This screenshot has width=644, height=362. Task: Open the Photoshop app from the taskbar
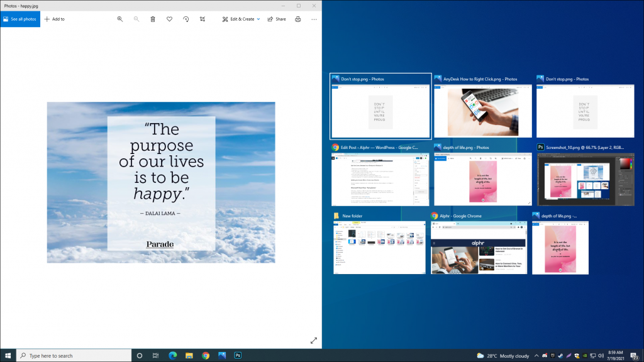point(238,355)
